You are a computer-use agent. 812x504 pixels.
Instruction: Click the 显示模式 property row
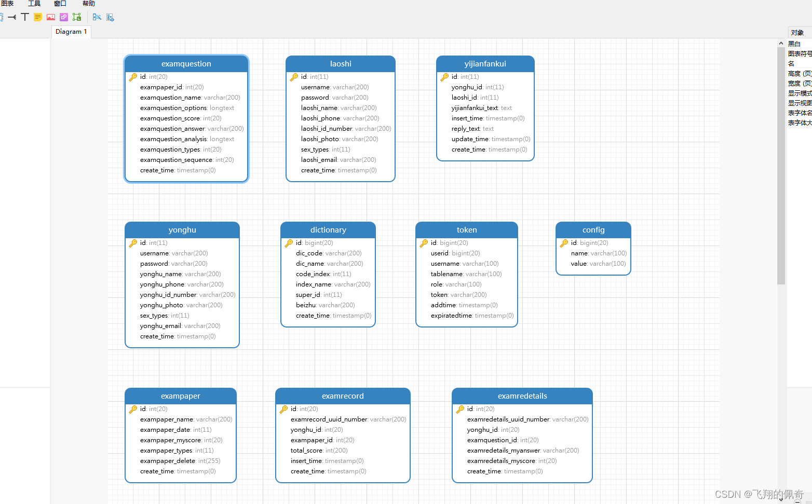(800, 93)
